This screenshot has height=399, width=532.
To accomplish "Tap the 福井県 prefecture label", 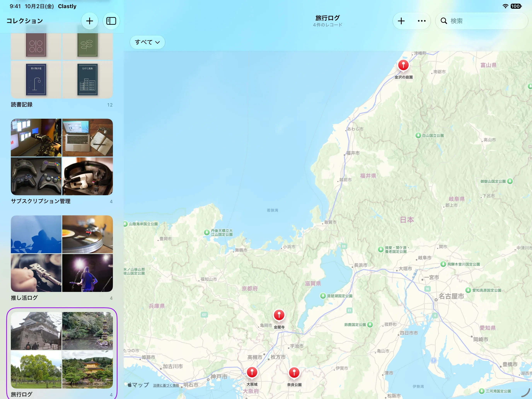I will [368, 176].
